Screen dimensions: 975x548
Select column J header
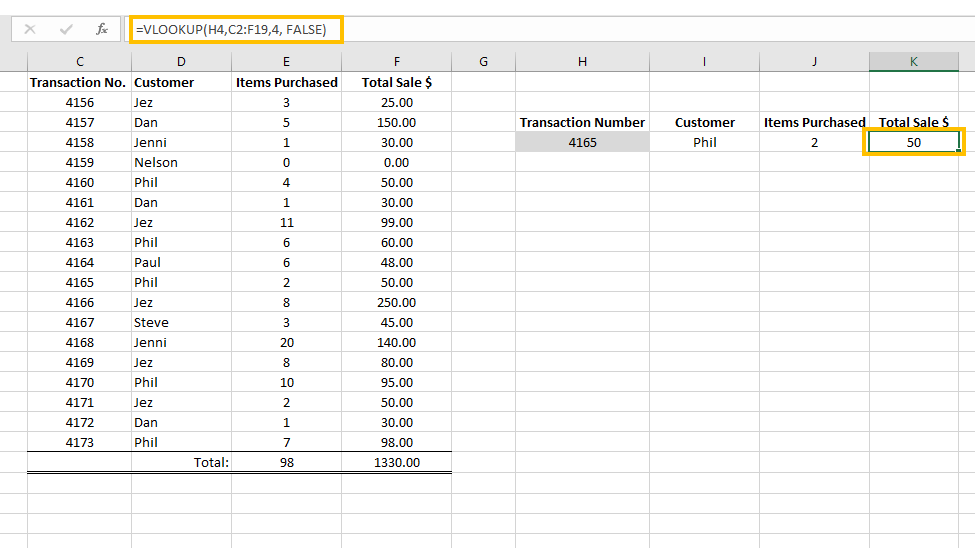click(x=814, y=62)
